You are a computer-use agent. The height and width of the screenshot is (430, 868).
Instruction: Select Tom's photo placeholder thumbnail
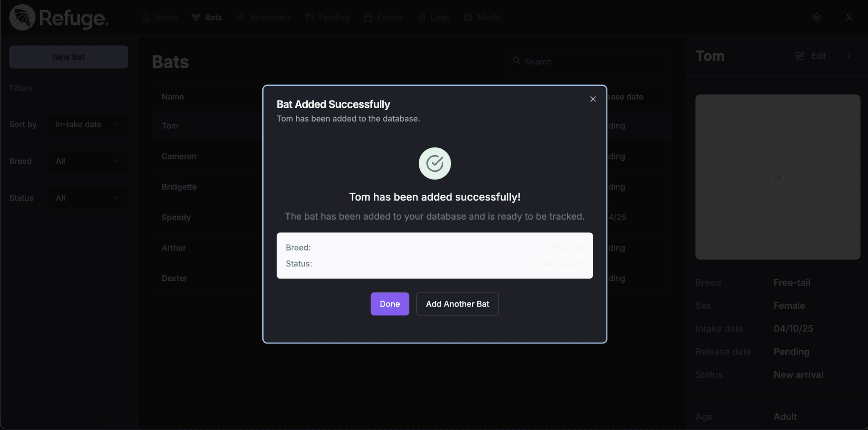click(778, 177)
